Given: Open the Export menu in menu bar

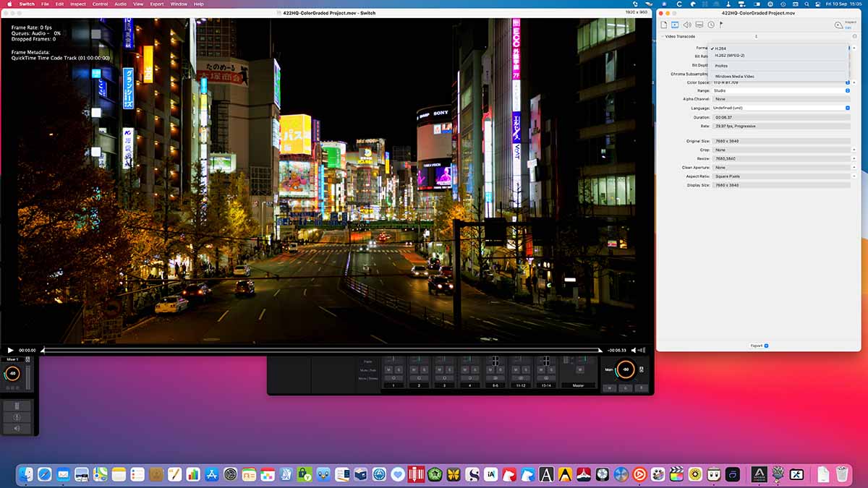Looking at the screenshot, I should tap(157, 4).
